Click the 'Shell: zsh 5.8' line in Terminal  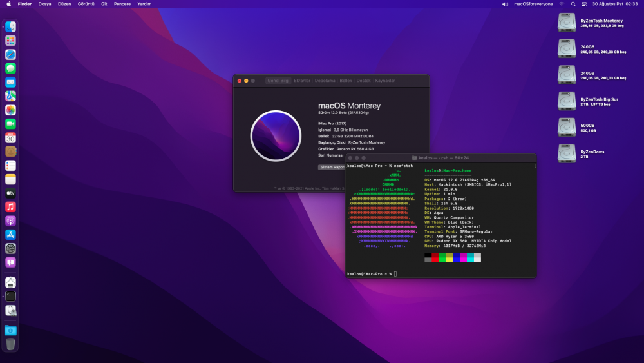pos(440,204)
